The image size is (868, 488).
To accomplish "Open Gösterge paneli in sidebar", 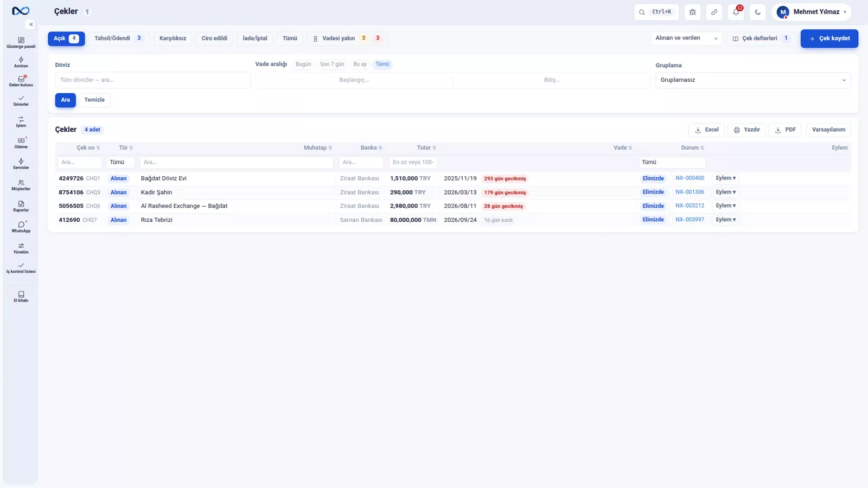I will pos(21,43).
